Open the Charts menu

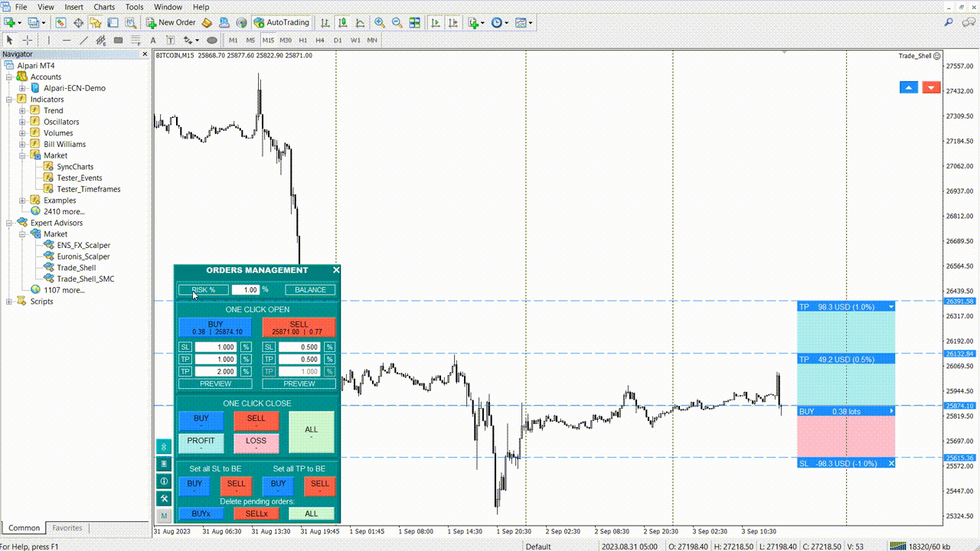[x=103, y=7]
